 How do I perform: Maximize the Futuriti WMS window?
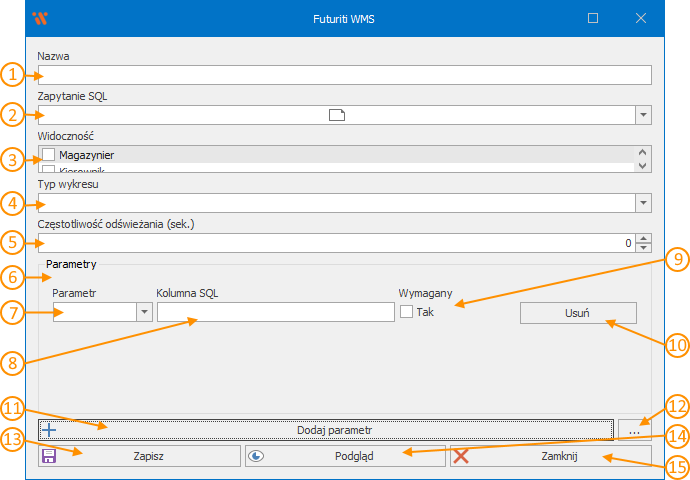[593, 18]
